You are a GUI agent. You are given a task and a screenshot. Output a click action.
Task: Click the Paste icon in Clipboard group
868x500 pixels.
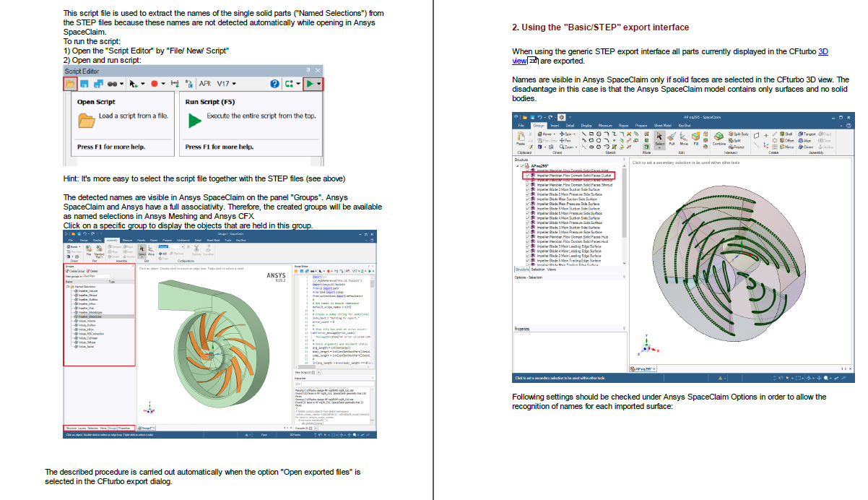click(521, 139)
